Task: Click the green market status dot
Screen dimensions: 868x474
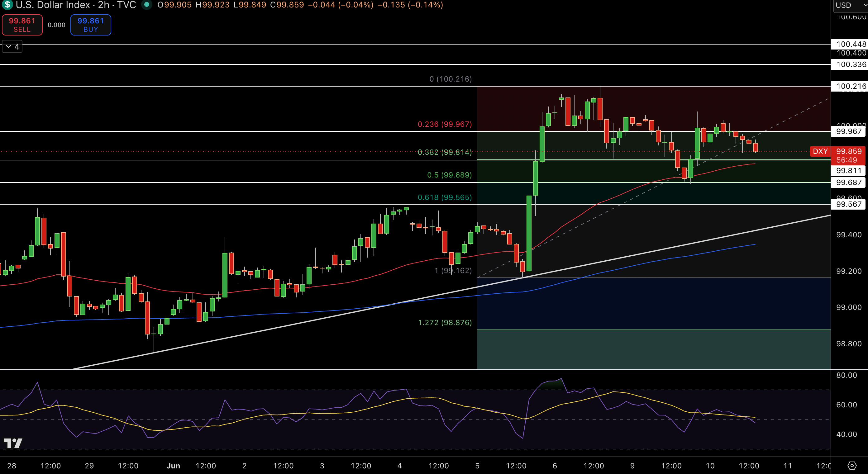Action: [146, 5]
